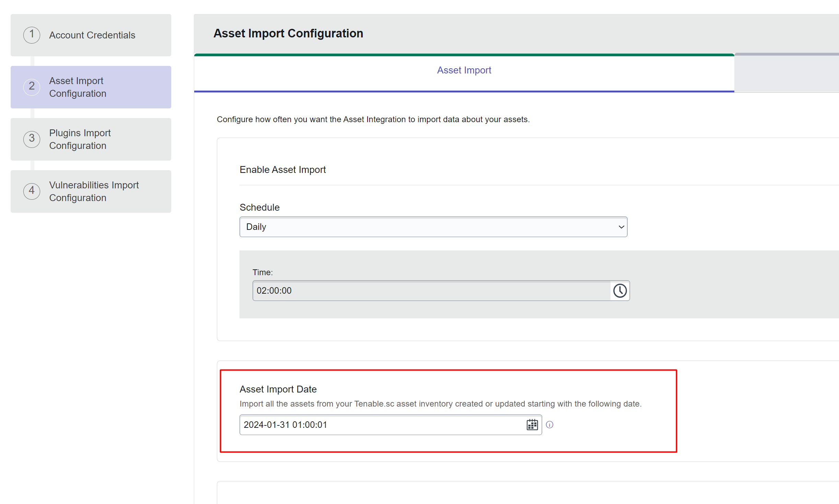
Task: Click the step 2 number circle
Action: click(32, 87)
